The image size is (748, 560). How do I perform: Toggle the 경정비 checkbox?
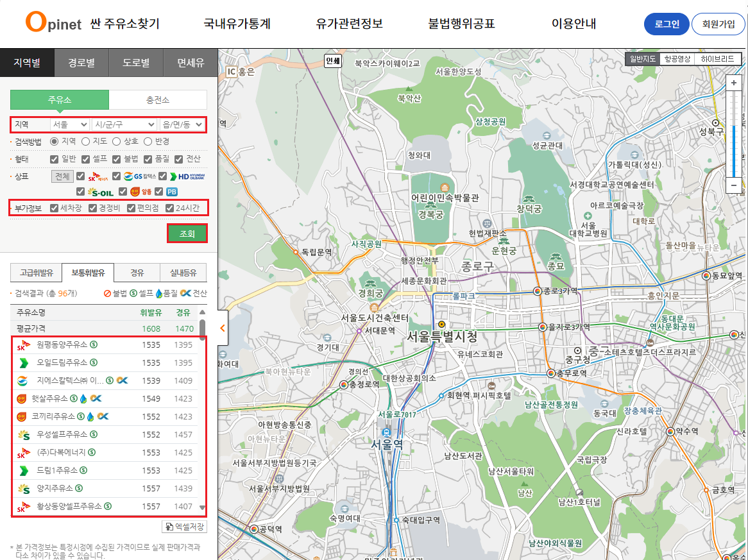click(92, 208)
